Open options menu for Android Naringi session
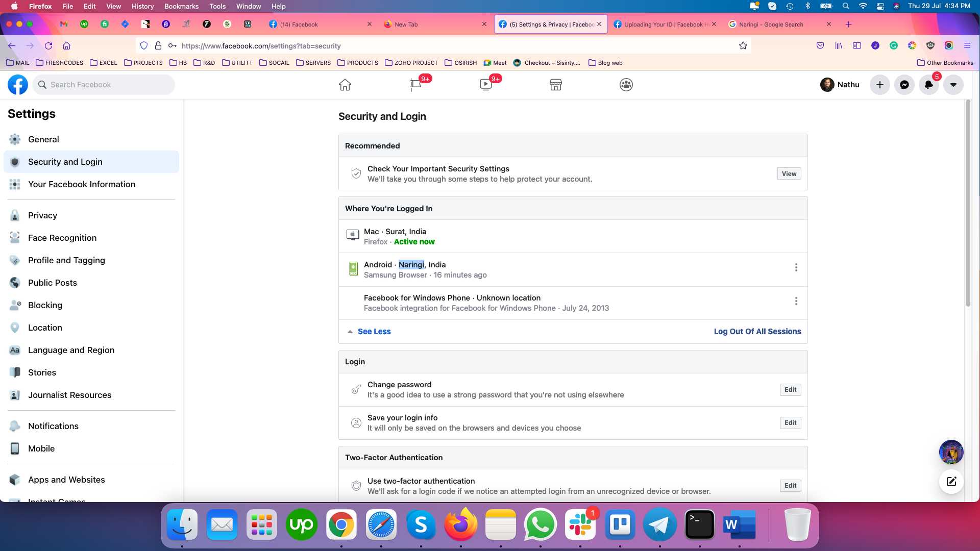This screenshot has width=980, height=551. pyautogui.click(x=796, y=267)
